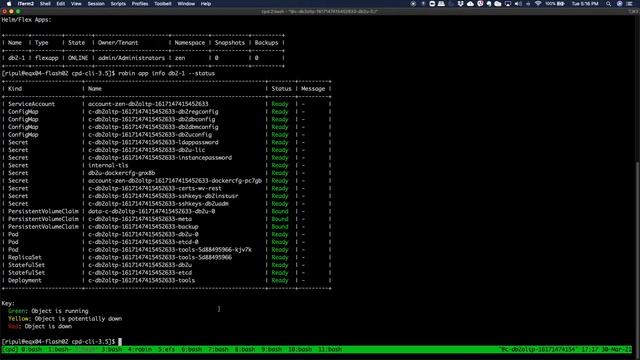Switch to tmux window 8:bash
The image size is (640, 360).
coord(245,349)
